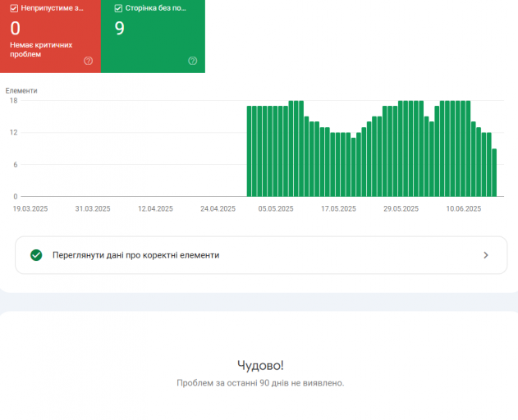Screen dimensions: 518x420
Task: Click chart date label 12.04.2025
Action: 156,208
